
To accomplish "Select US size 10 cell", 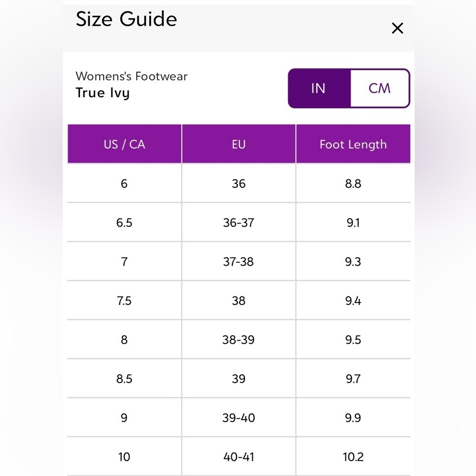I will [x=124, y=457].
